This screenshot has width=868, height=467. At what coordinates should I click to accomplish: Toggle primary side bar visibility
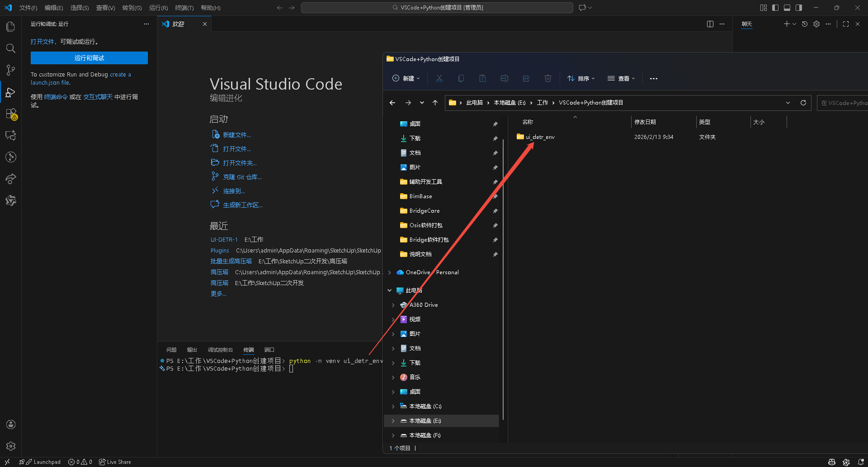pyautogui.click(x=775, y=8)
